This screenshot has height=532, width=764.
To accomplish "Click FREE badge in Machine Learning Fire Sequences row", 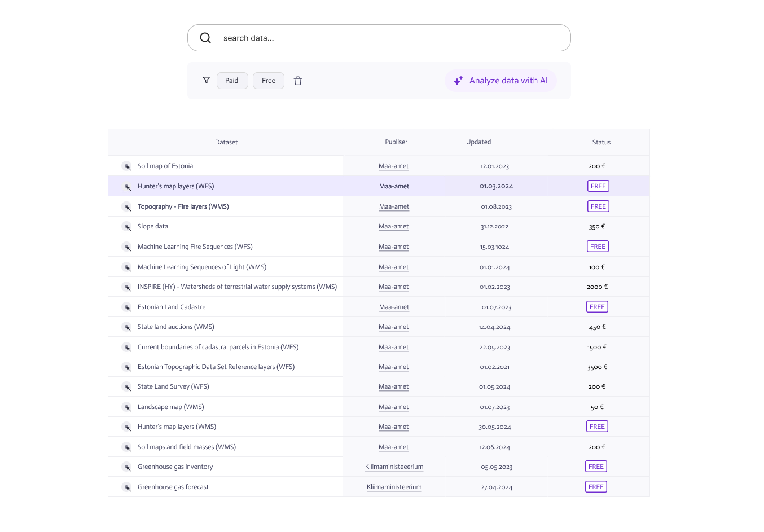I will (x=598, y=247).
